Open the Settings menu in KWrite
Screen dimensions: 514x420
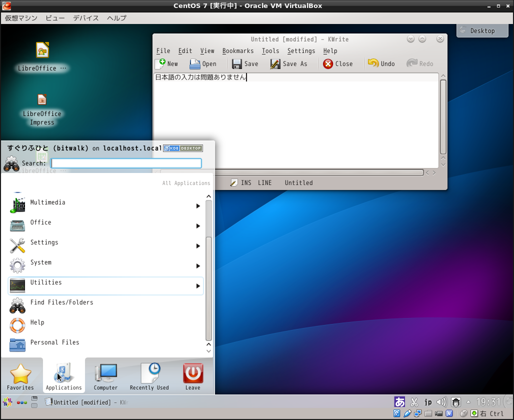[301, 50]
